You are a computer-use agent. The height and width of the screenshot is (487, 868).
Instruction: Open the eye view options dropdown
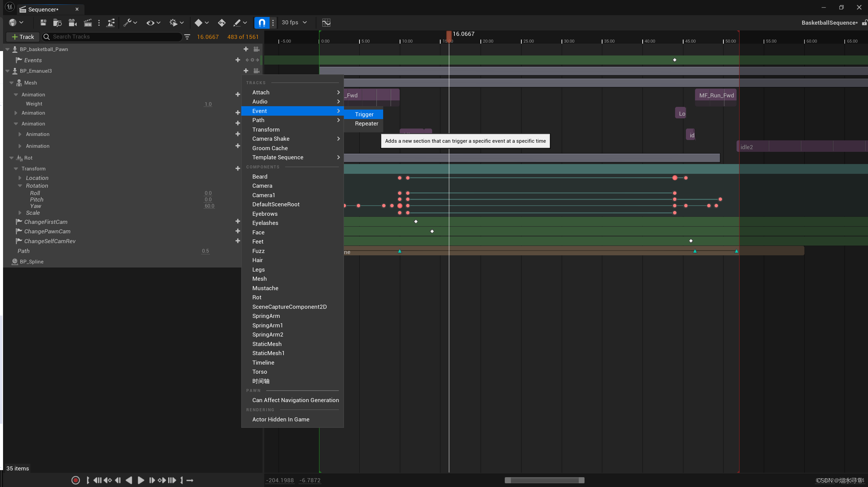click(153, 23)
